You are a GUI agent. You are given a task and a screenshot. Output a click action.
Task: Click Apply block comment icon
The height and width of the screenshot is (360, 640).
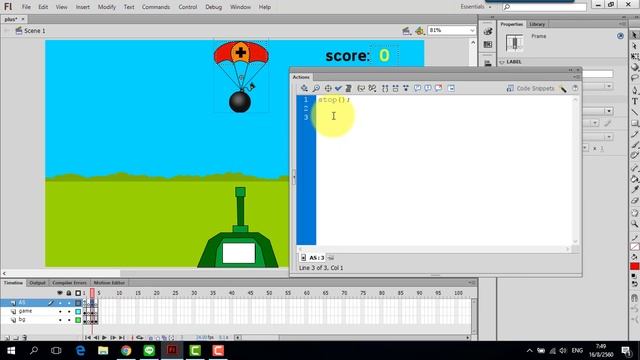coord(417,88)
